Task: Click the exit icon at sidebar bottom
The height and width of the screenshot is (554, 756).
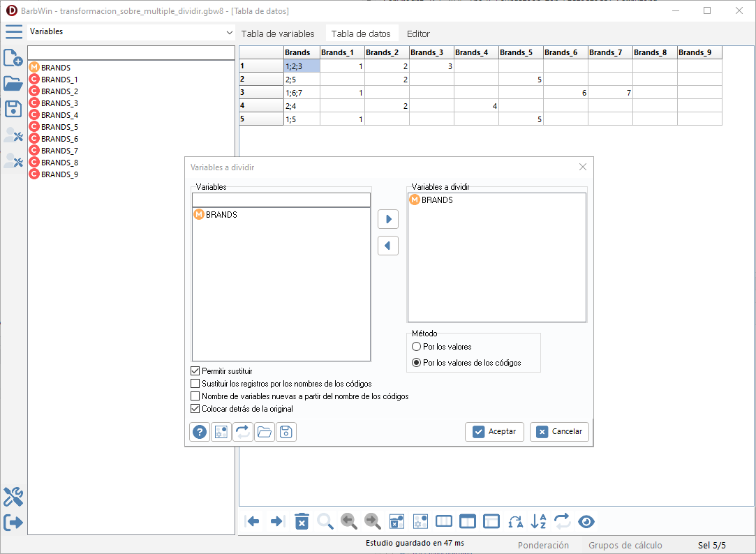Action: click(x=13, y=522)
